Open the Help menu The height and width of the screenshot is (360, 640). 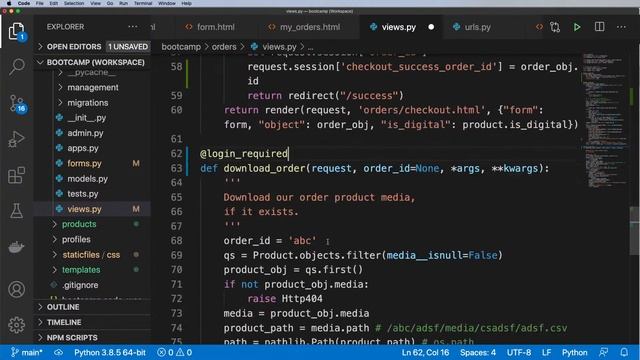(x=186, y=3)
